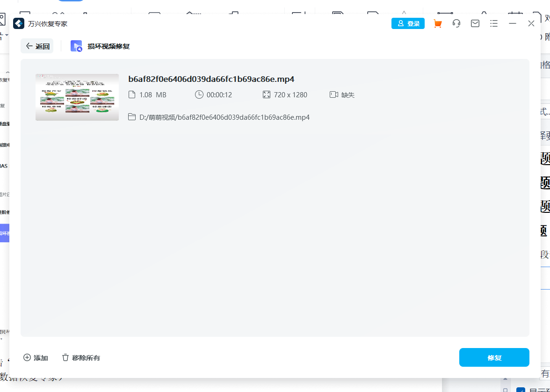Viewport: 550px width, 392px height.
Task: Open the shopping cart icon
Action: pos(437,23)
